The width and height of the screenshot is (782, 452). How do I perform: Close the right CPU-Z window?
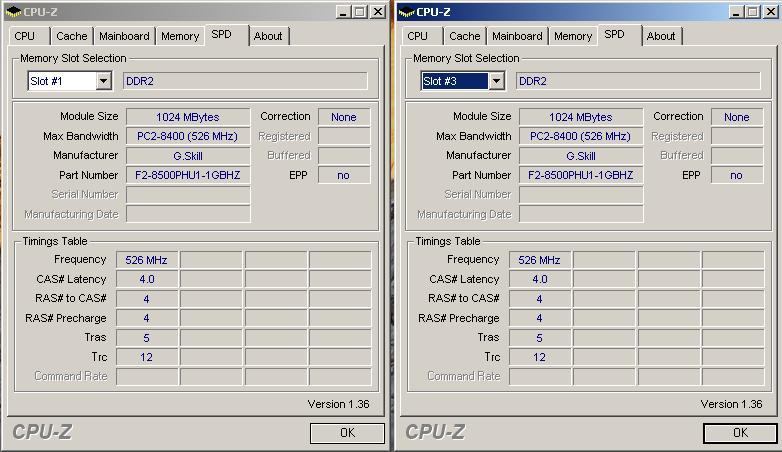[771, 11]
